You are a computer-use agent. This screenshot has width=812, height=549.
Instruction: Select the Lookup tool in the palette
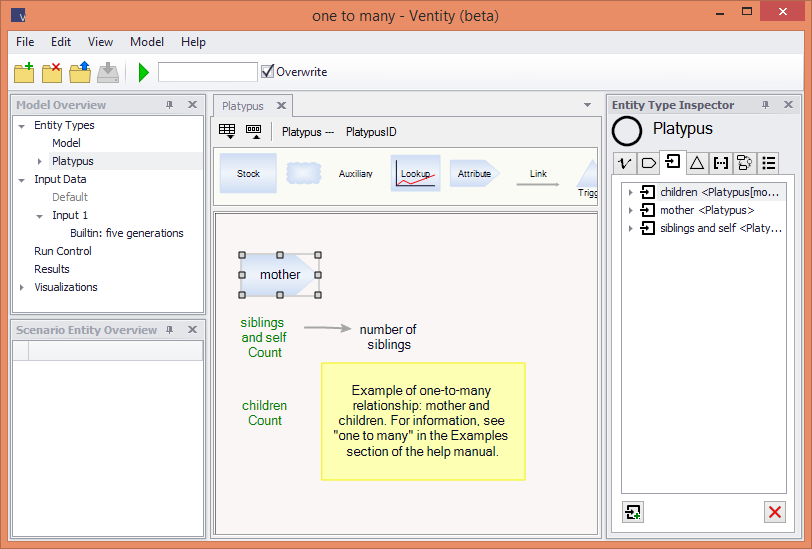click(x=415, y=174)
